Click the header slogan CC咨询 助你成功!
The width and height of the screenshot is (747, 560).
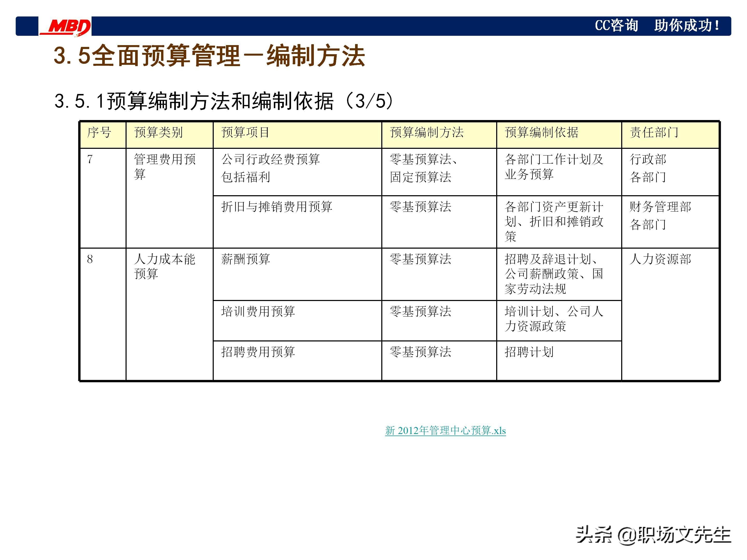pyautogui.click(x=657, y=26)
